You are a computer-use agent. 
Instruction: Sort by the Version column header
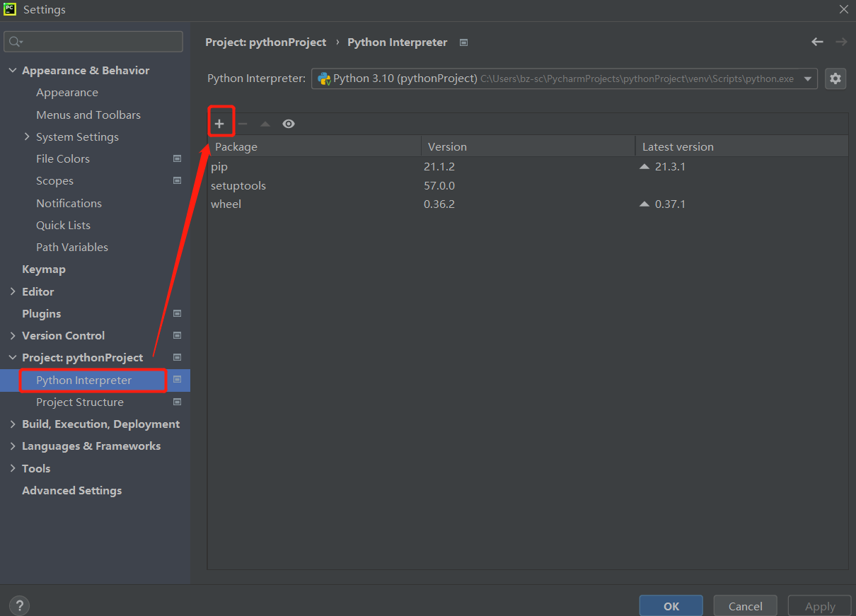tap(528, 146)
